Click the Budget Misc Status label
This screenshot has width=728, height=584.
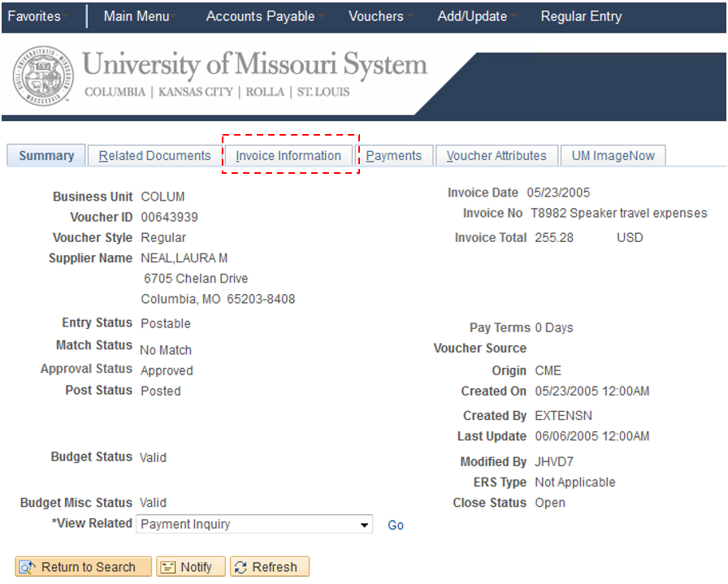[76, 503]
